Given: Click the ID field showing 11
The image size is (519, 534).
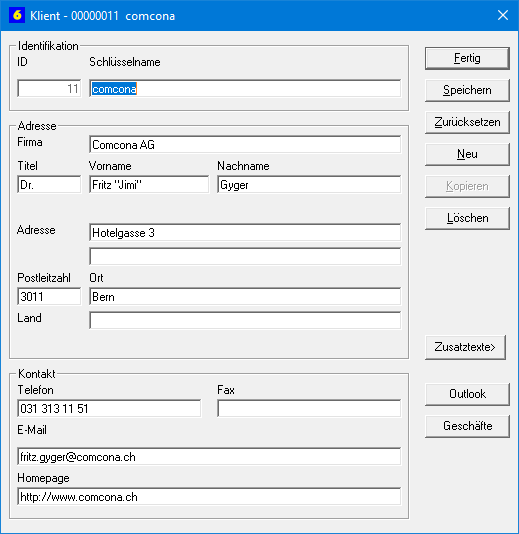Looking at the screenshot, I should tap(49, 89).
